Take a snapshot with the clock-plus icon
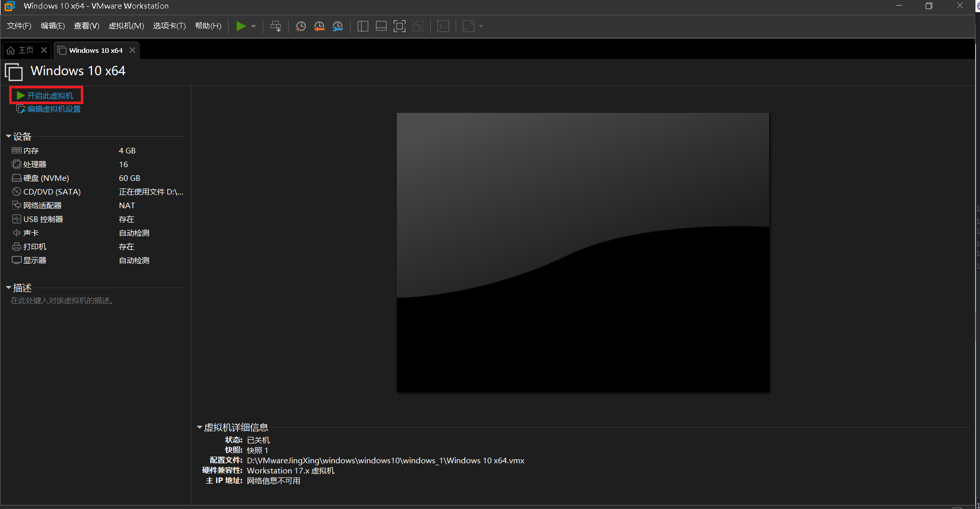Screen dimensions: 980x509 coord(301,26)
